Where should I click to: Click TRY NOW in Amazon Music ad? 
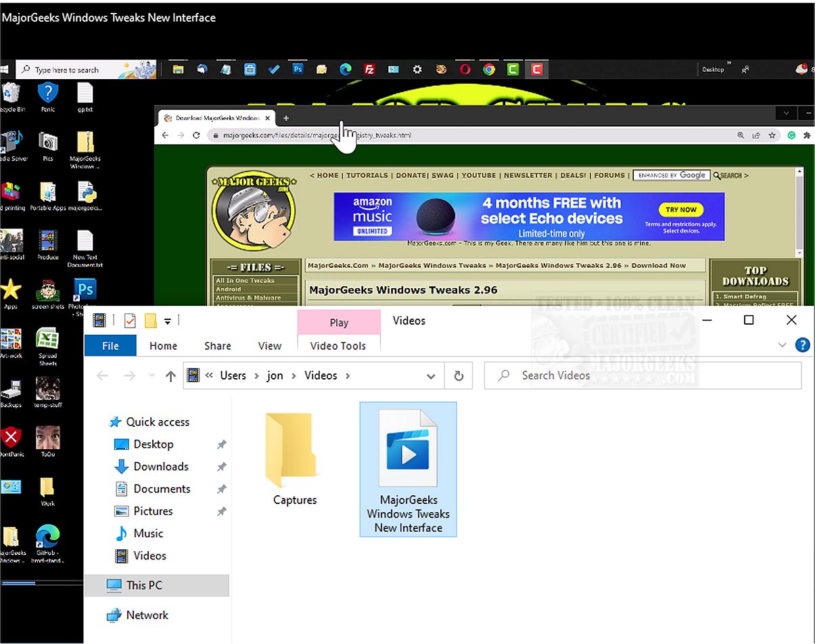pos(680,210)
